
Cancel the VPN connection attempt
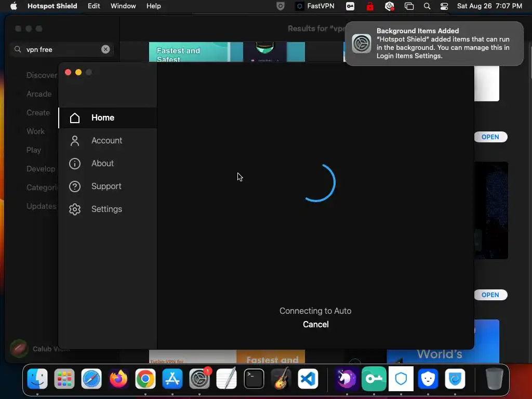pos(315,324)
